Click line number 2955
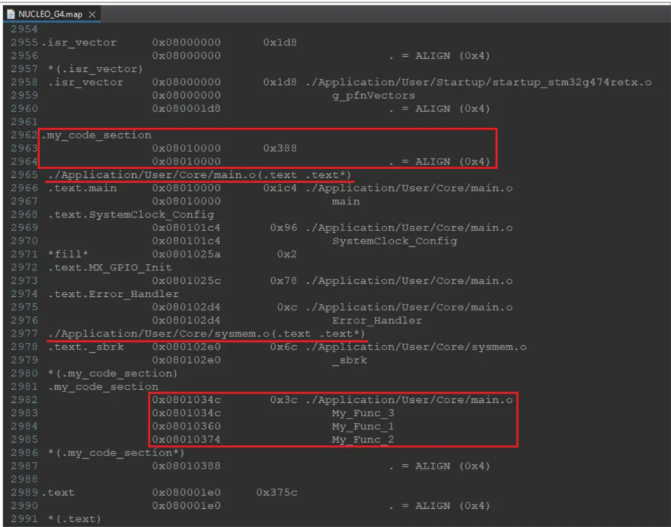The height and width of the screenshot is (527, 671). (24, 42)
